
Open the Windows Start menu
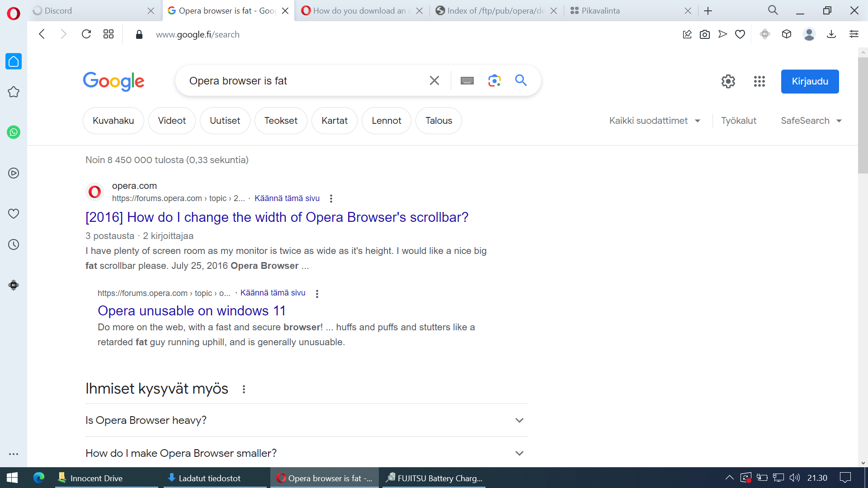[12, 478]
